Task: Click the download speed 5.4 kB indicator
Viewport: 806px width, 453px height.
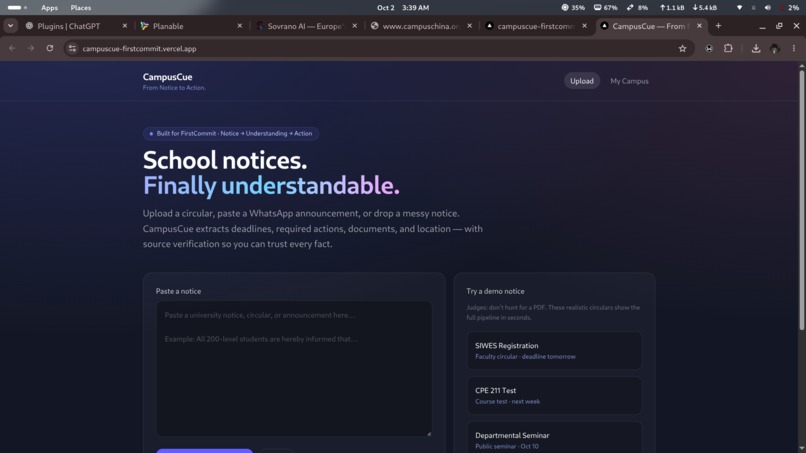Action: point(705,8)
